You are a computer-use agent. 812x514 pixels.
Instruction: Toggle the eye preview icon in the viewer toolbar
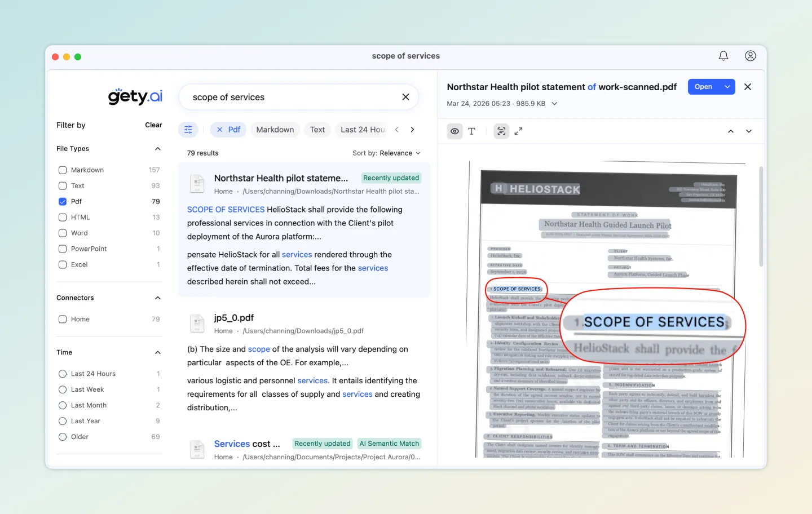454,131
